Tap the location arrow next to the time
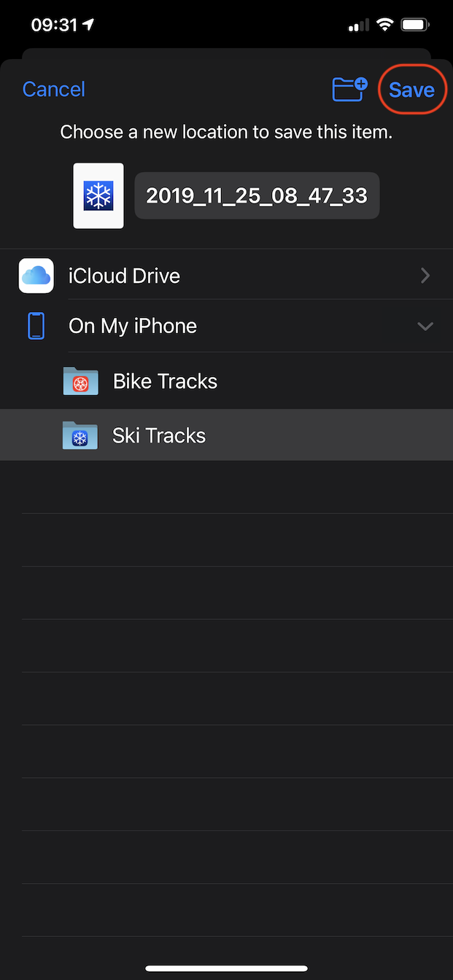This screenshot has width=453, height=980. point(89,25)
